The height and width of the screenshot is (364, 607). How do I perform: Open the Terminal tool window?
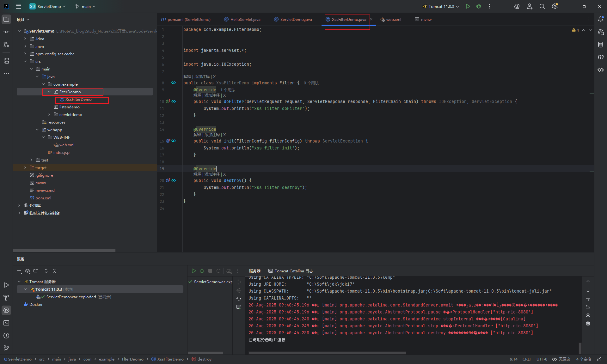point(6,323)
